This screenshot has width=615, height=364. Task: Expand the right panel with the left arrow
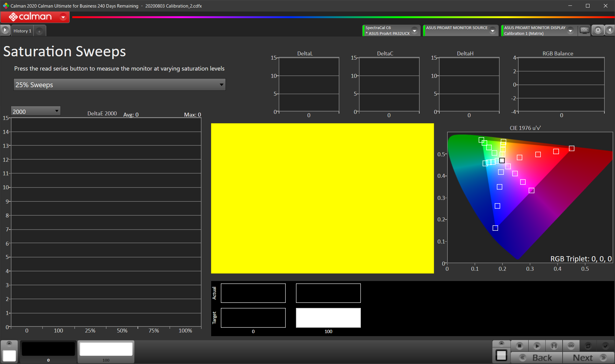coord(610,30)
